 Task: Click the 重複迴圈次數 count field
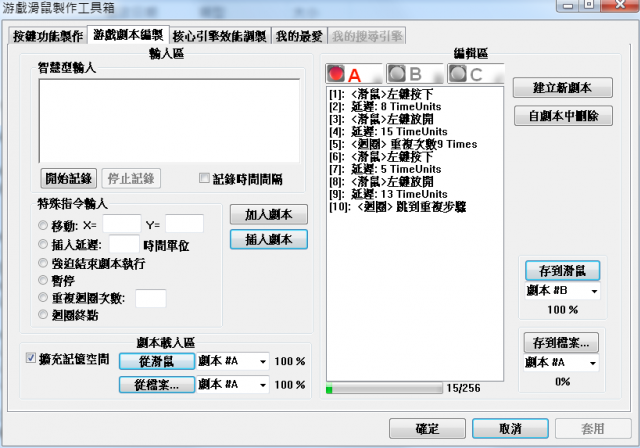tap(151, 298)
